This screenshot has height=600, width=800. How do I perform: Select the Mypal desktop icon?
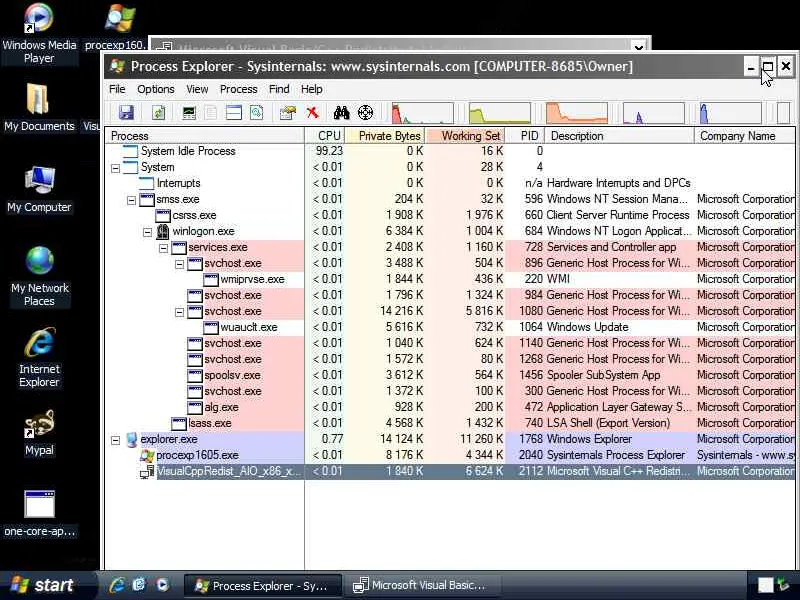(x=39, y=433)
